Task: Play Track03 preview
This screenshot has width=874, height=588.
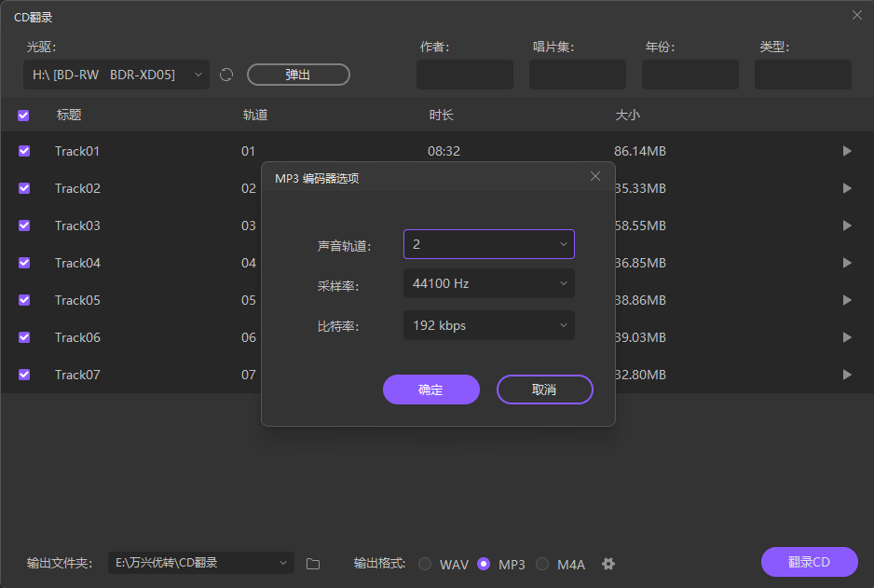Action: (x=847, y=226)
